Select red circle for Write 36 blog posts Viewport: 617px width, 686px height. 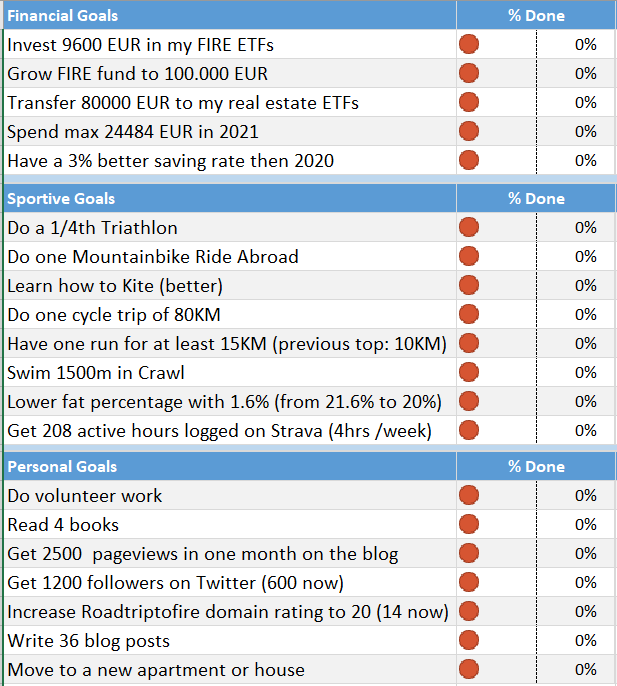pos(468,641)
